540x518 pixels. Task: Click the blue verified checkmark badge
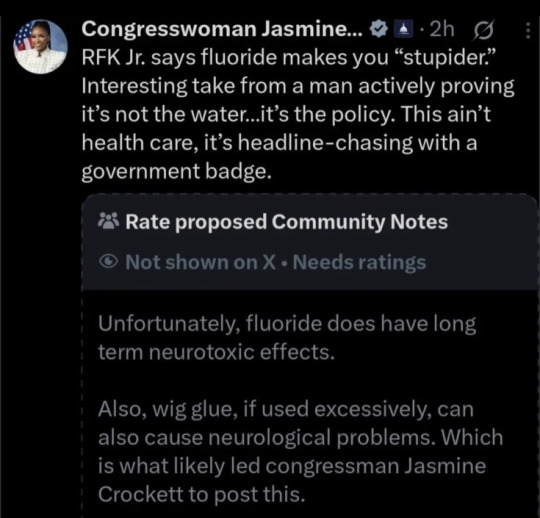point(378,30)
